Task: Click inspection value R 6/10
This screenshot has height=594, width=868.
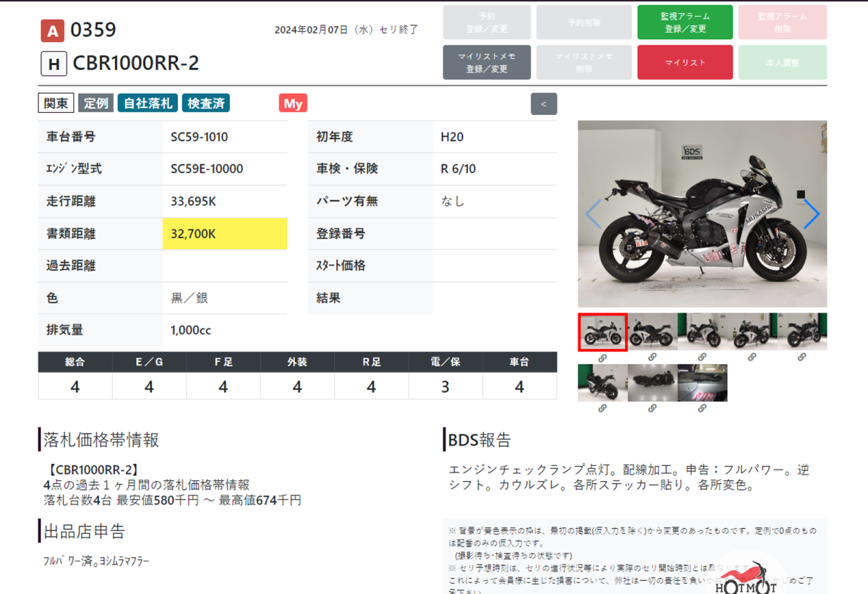Action: coord(459,169)
